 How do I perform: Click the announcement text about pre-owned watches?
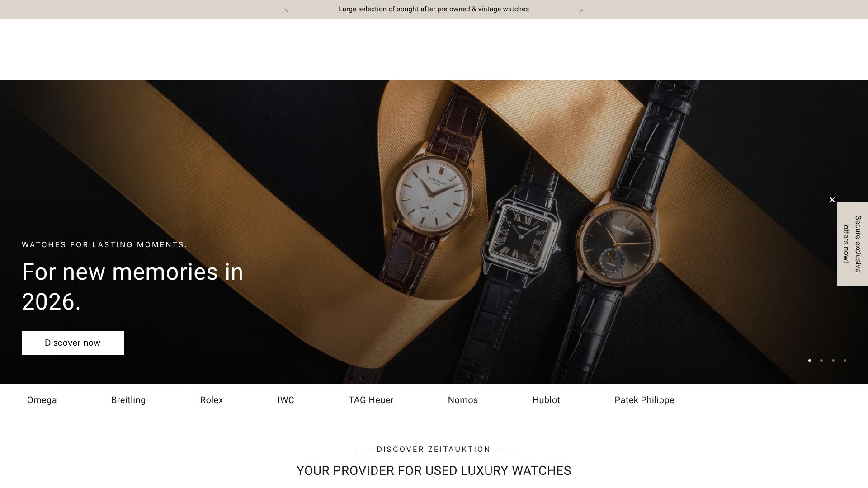[434, 9]
